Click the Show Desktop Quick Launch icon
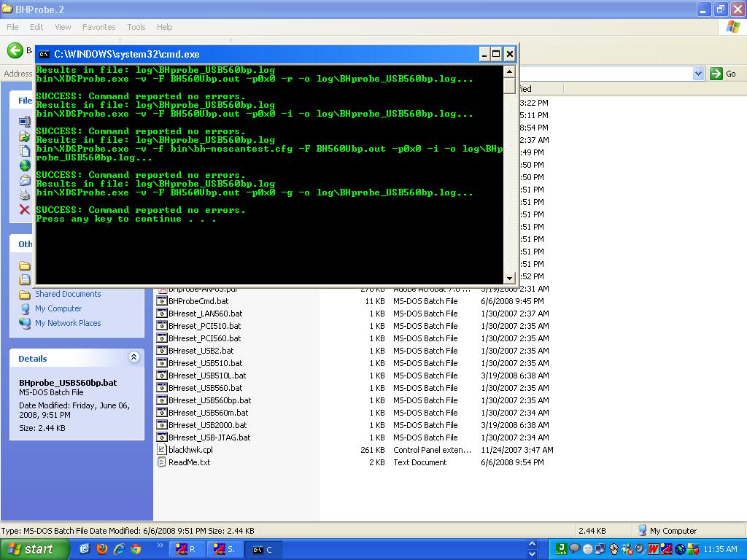Viewport: 747px width, 560px height. pos(85,549)
